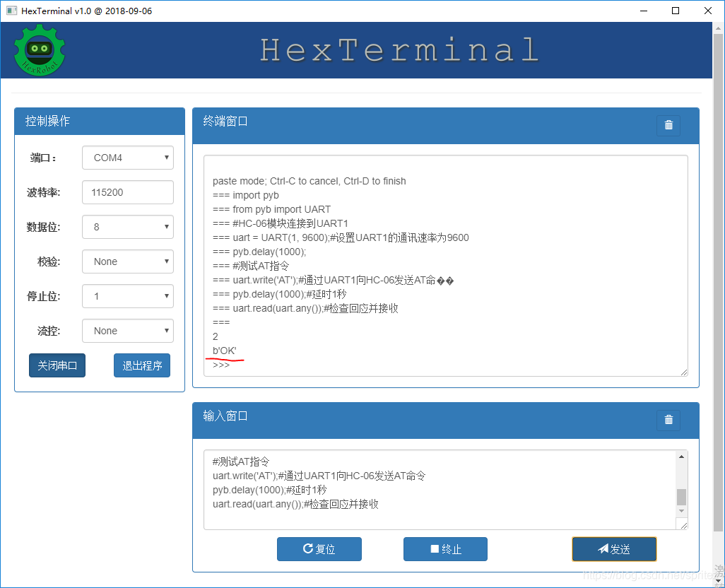This screenshot has height=588, width=725.
Task: Click 'uart.read(uart.any())' line in input window
Action: pos(295,505)
